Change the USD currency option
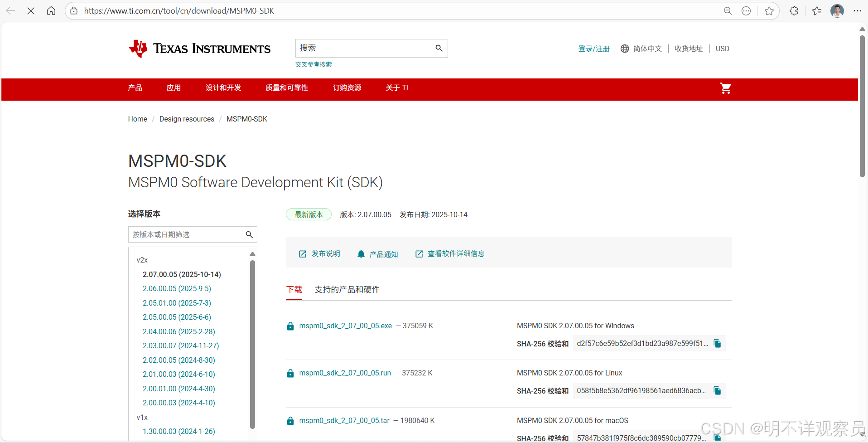 [723, 49]
